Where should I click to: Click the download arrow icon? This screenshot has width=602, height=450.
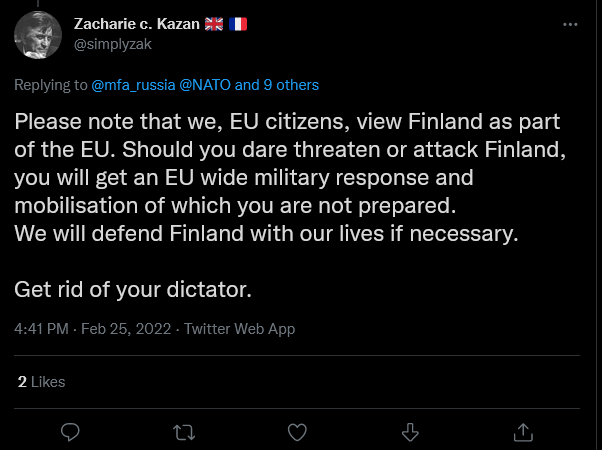click(410, 432)
